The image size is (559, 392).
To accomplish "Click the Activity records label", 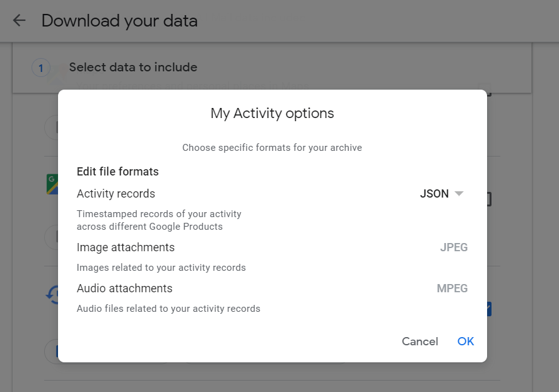I will coord(115,194).
